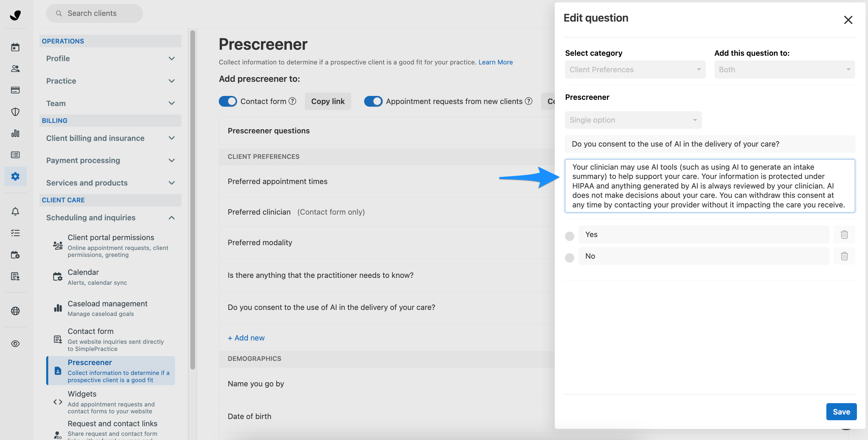
Task: Expand Client billing and insurance section
Action: point(111,138)
